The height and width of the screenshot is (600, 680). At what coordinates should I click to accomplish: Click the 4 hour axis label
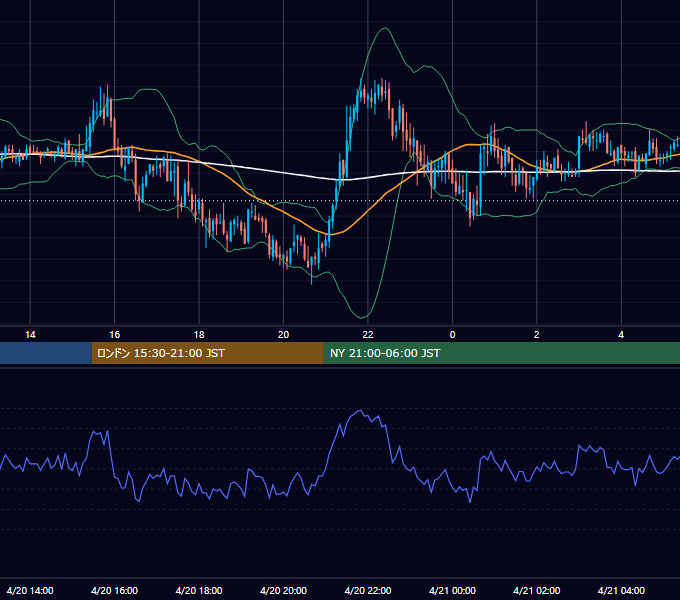tap(621, 334)
